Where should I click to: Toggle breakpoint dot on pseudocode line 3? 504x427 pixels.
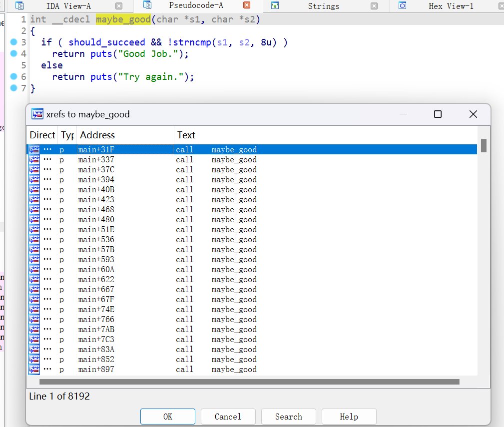[x=13, y=42]
